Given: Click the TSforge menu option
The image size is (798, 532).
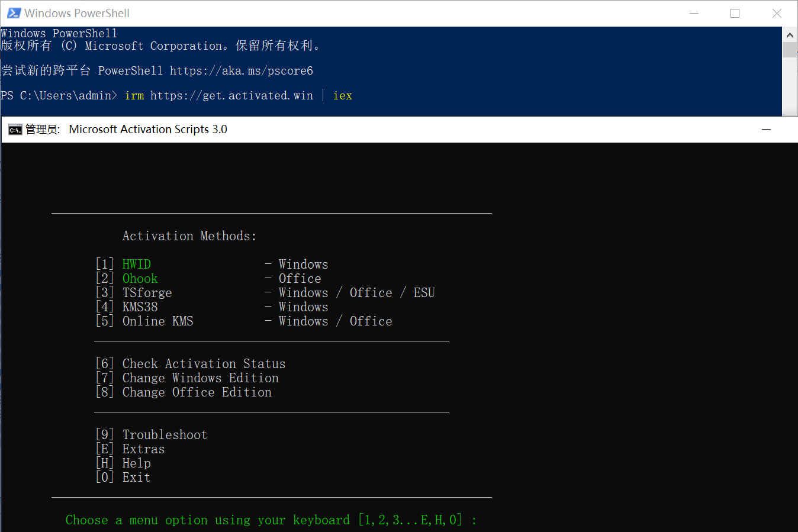Looking at the screenshot, I should [147, 292].
